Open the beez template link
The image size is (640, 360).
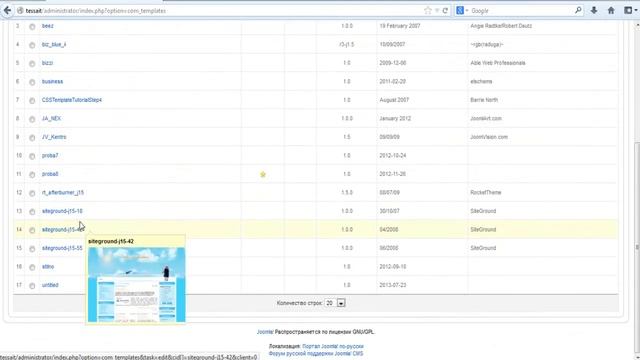47,26
